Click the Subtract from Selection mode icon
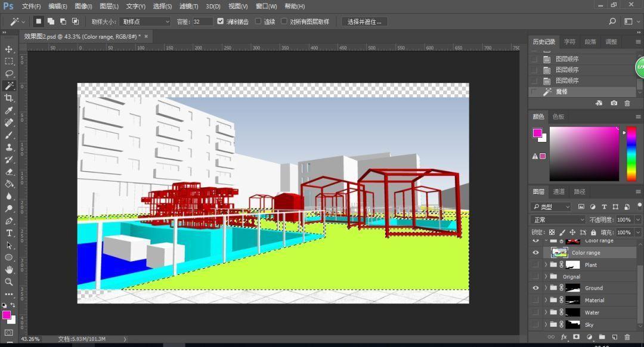Viewport: 644px width, 347px height. click(x=63, y=21)
